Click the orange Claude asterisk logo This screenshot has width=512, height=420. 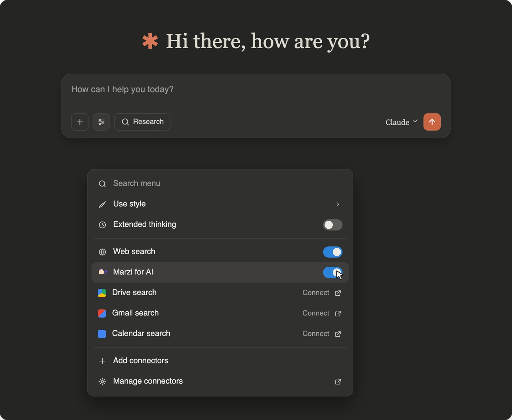click(x=150, y=41)
